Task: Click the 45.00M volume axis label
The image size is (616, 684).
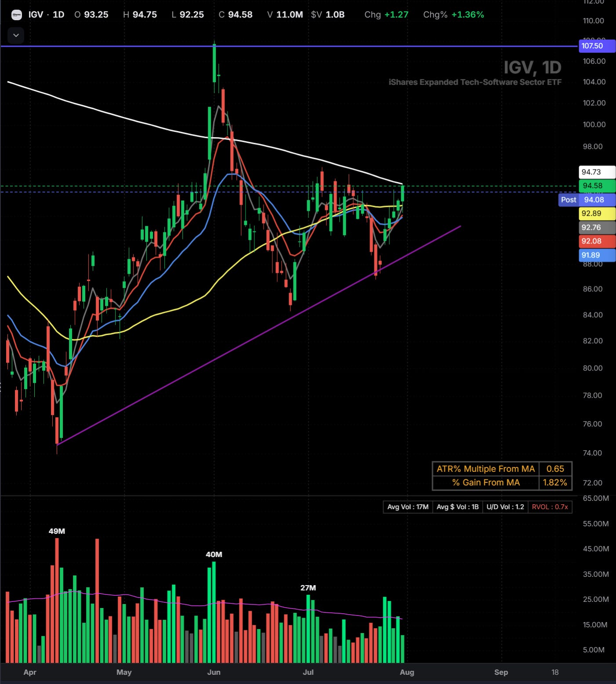Action: (x=596, y=549)
